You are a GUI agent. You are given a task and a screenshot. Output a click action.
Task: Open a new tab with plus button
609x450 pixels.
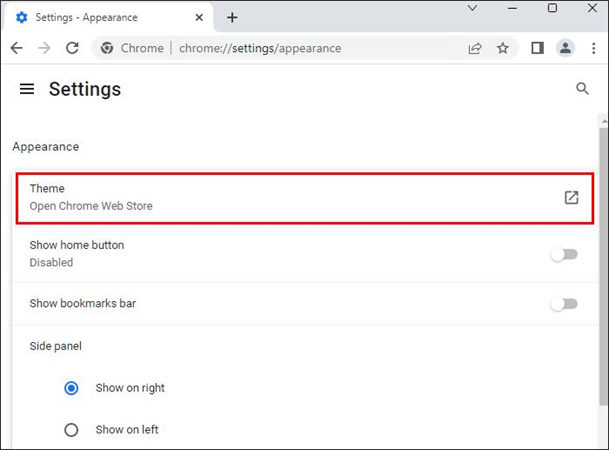(x=232, y=18)
